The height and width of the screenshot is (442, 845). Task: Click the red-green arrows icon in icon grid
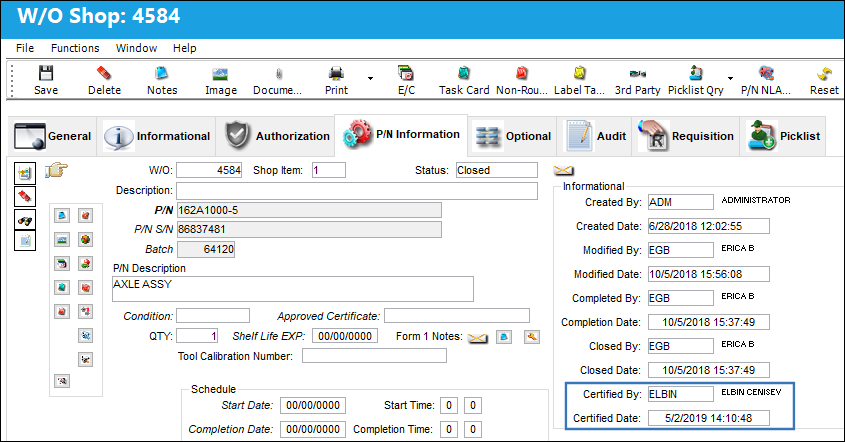coord(85,264)
